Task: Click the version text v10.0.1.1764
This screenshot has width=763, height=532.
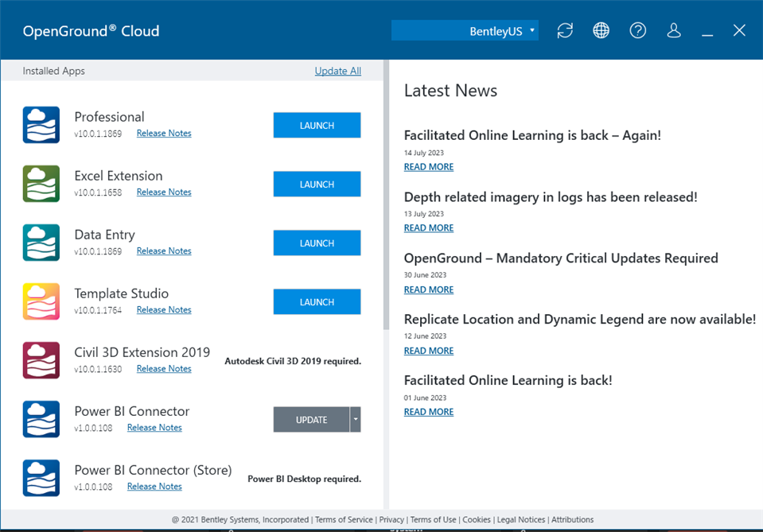Action: [x=98, y=310]
